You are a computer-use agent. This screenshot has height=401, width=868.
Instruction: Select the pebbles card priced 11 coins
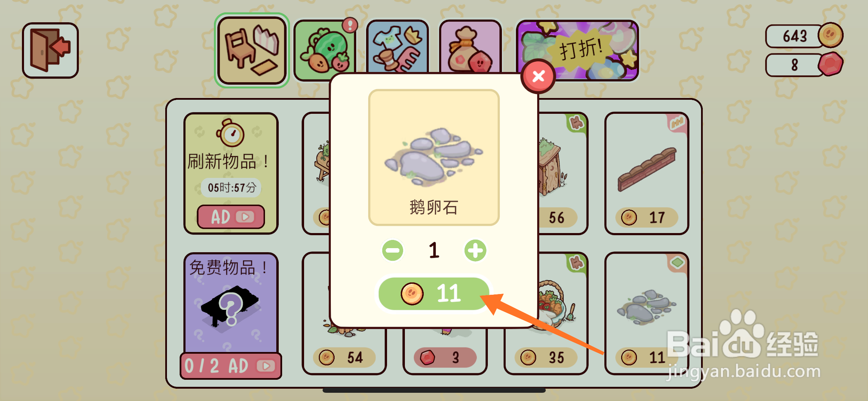point(647,314)
